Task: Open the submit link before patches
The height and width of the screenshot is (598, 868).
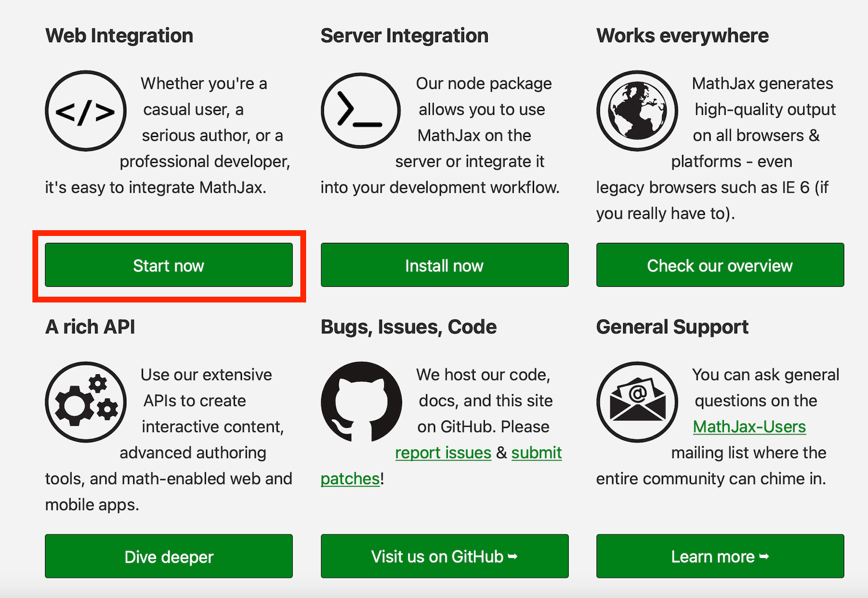Action: click(536, 453)
